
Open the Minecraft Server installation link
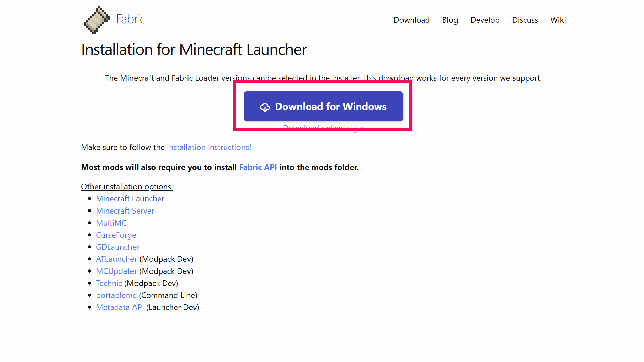click(x=125, y=211)
